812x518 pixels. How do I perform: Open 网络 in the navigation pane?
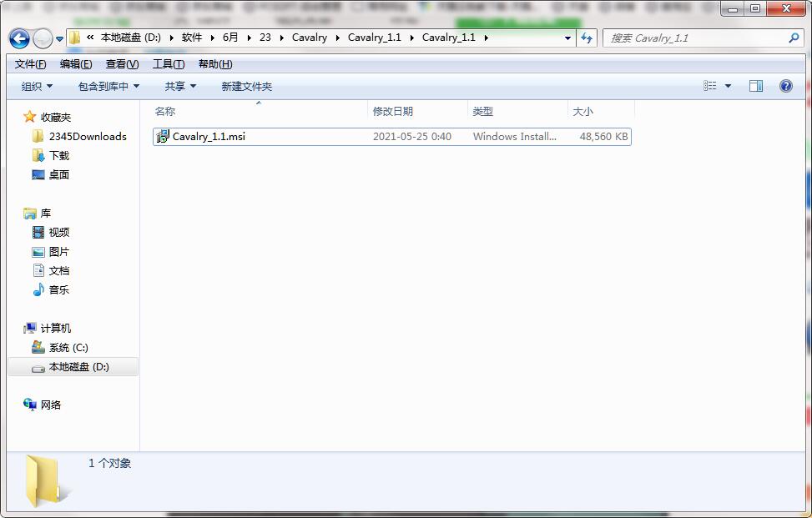coord(51,405)
